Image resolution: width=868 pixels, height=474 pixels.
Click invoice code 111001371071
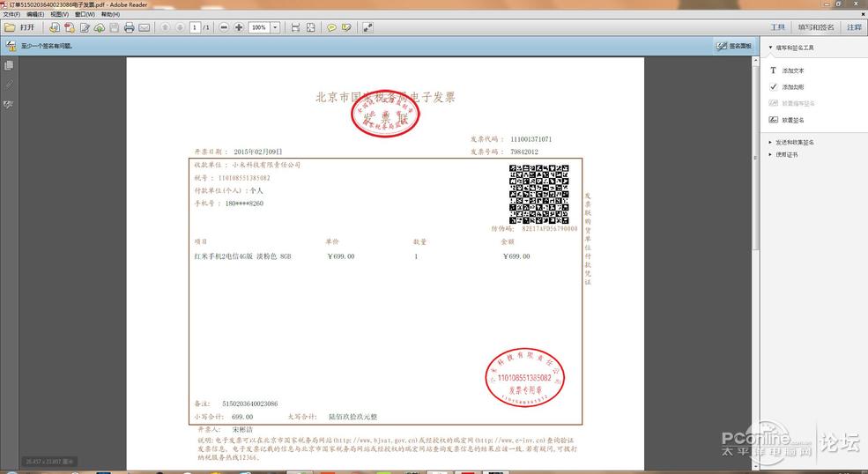pyautogui.click(x=530, y=139)
